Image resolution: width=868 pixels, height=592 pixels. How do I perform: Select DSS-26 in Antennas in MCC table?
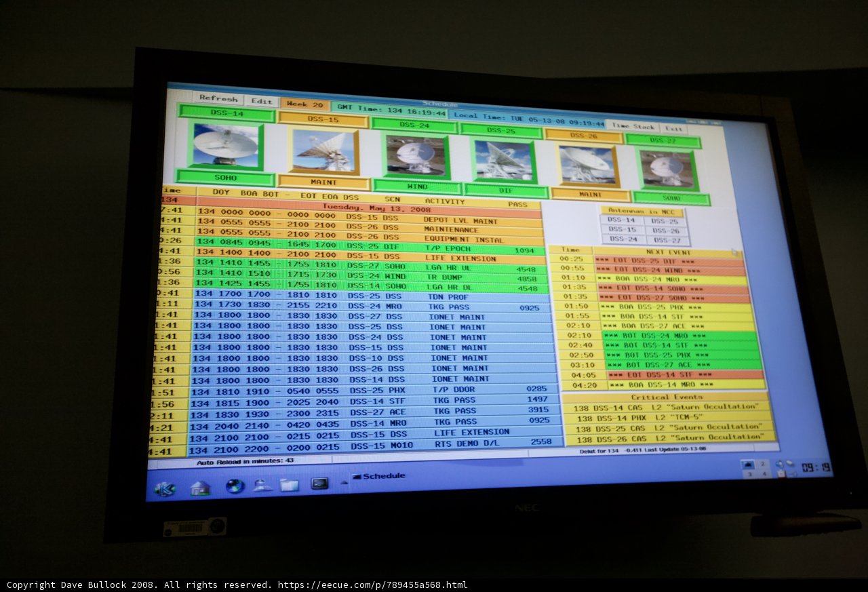pos(667,231)
